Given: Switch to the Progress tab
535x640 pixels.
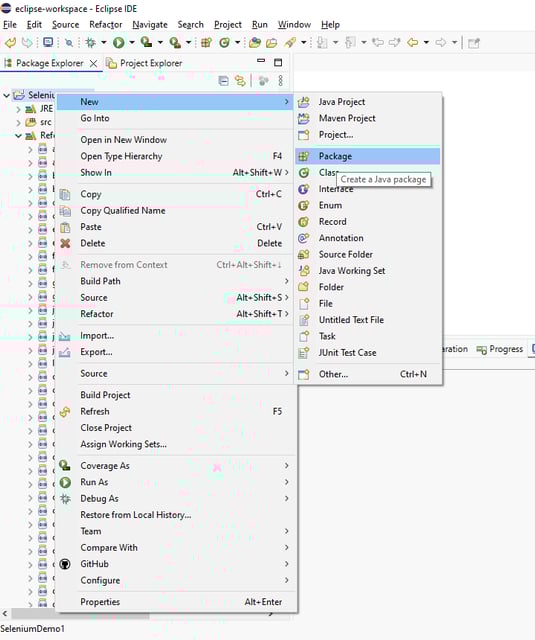Looking at the screenshot, I should [500, 349].
